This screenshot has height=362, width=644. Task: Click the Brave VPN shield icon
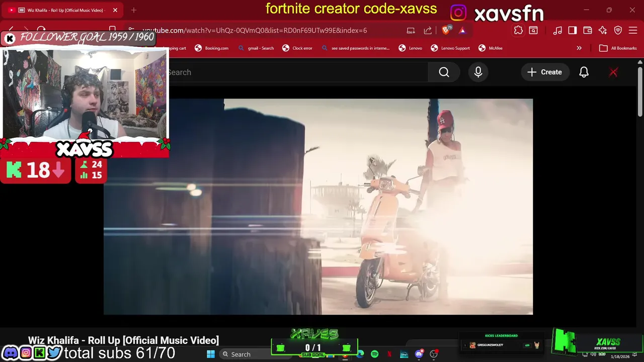coord(618,31)
